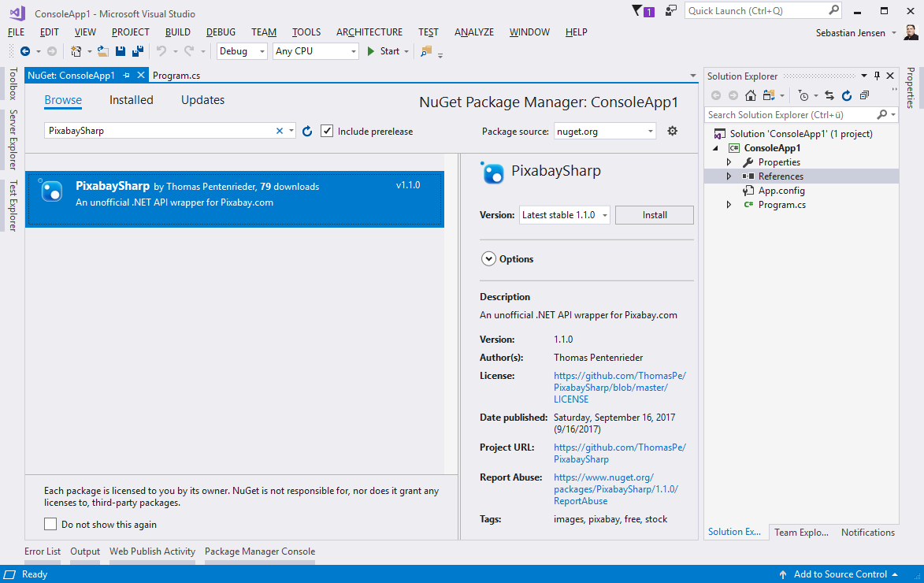
Task: Open NuGet package source settings gear
Action: click(672, 131)
